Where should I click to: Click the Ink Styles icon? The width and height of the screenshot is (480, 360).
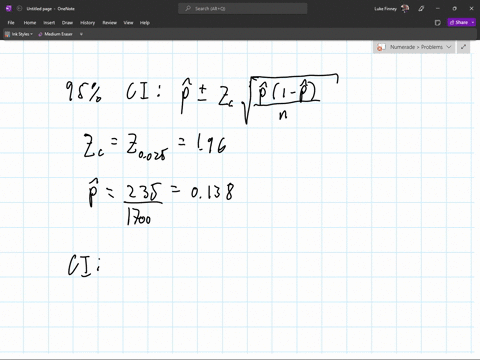click(8, 34)
